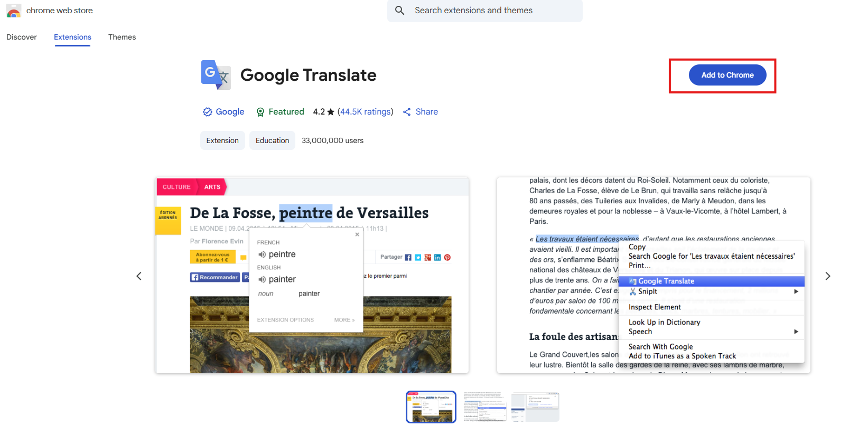Screen dimensions: 868x426
Task: Open the Discover tab
Action: click(x=22, y=37)
